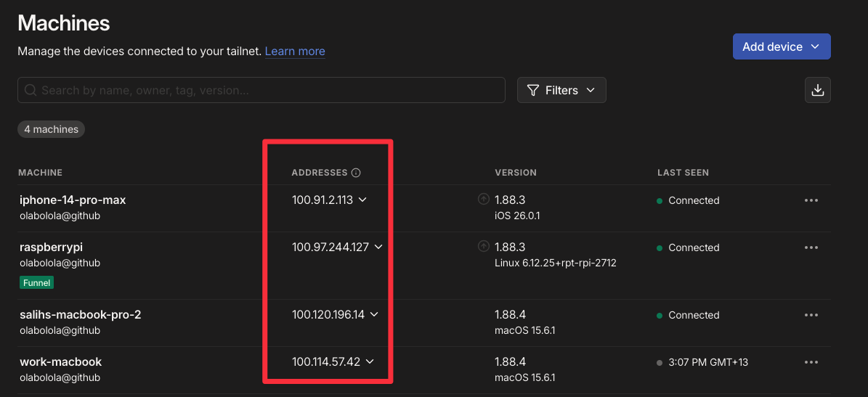Image resolution: width=868 pixels, height=397 pixels.
Task: Expand address dropdown for 100.97.244.127
Action: click(x=378, y=247)
